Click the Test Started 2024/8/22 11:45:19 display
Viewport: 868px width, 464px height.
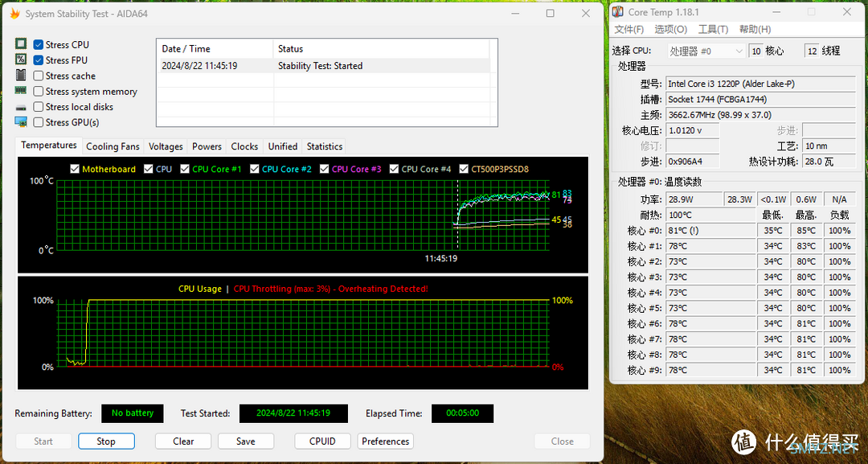pos(293,413)
